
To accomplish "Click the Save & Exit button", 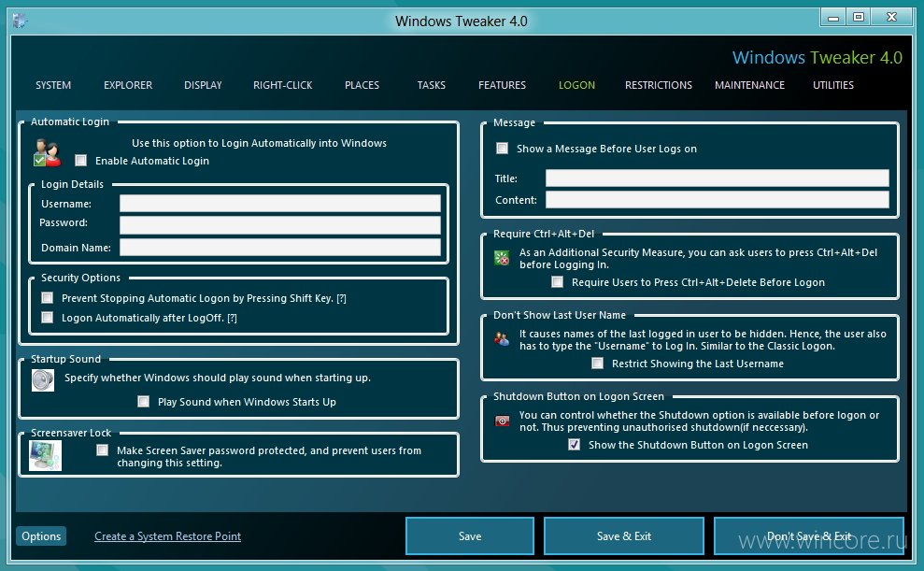I will (x=623, y=535).
